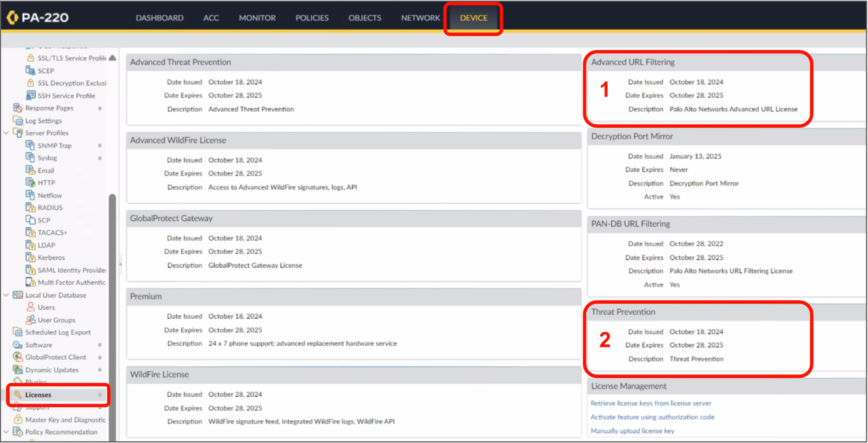Screen dimensions: 868x443
Task: Select the OBJECTS tab
Action: [x=365, y=18]
